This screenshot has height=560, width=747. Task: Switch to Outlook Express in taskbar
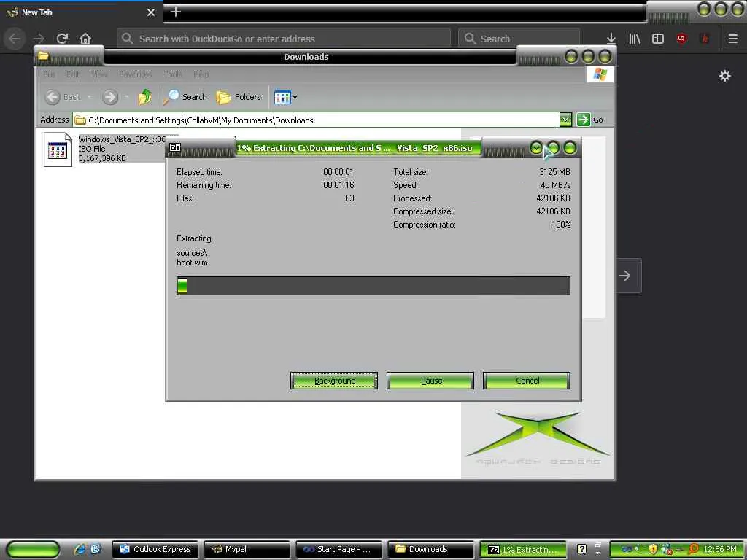point(155,550)
